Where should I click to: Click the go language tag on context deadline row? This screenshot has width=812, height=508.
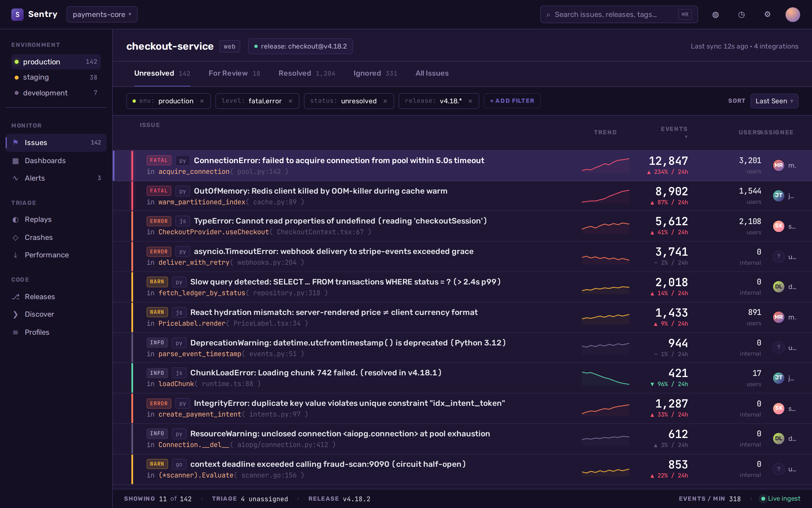179,464
